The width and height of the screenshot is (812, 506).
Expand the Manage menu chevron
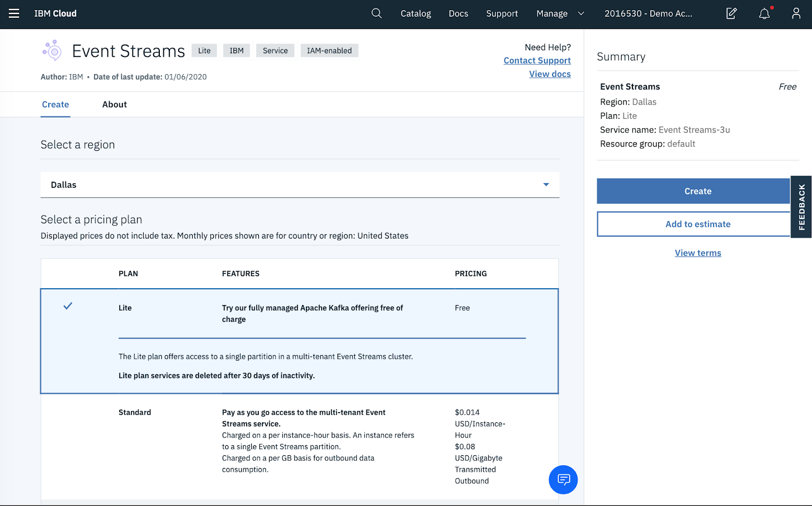581,14
